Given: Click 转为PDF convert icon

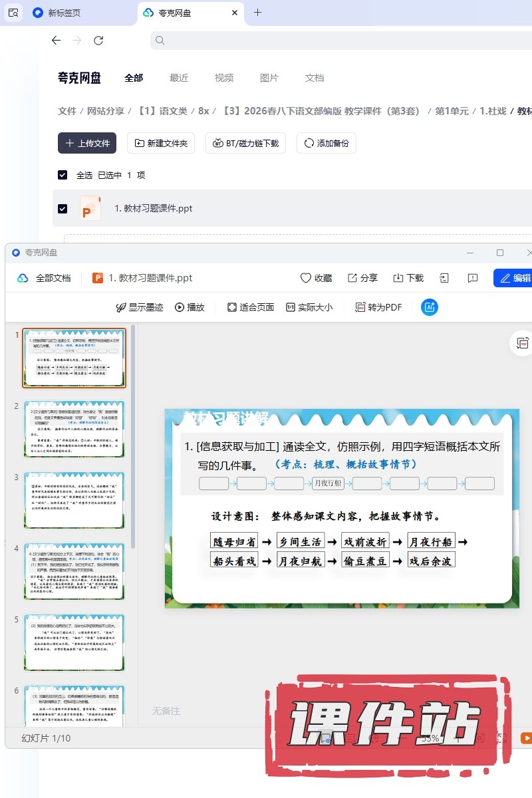Looking at the screenshot, I should click(360, 307).
